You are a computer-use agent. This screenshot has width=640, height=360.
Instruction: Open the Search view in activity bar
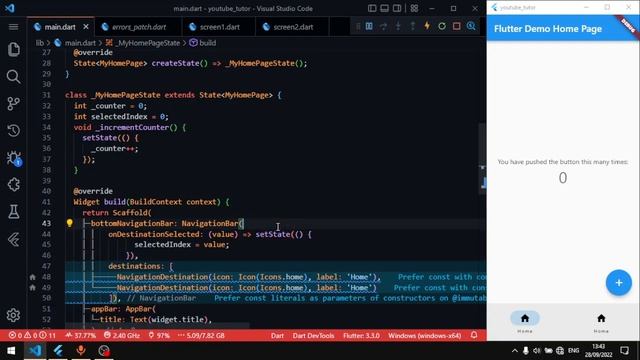[x=13, y=76]
